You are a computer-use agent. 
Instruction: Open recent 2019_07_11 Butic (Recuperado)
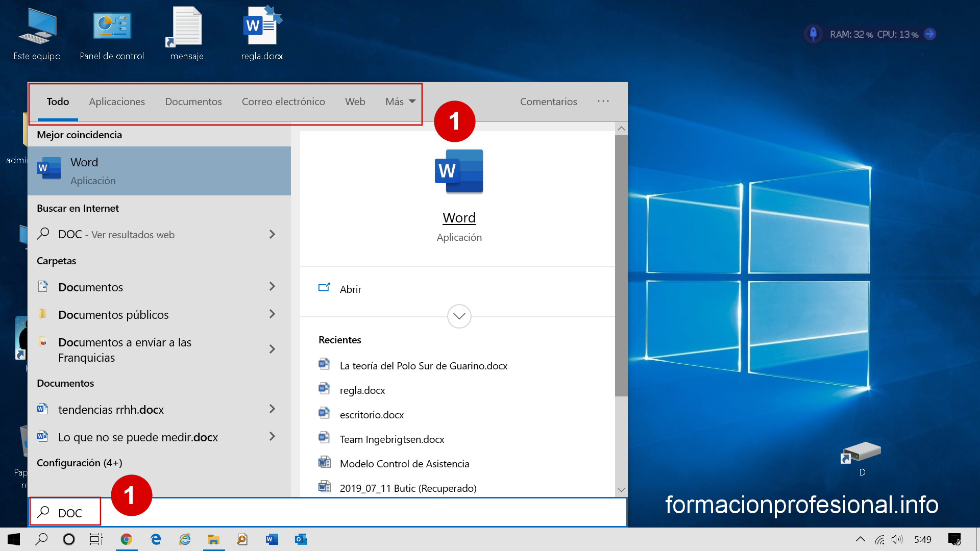(x=408, y=488)
